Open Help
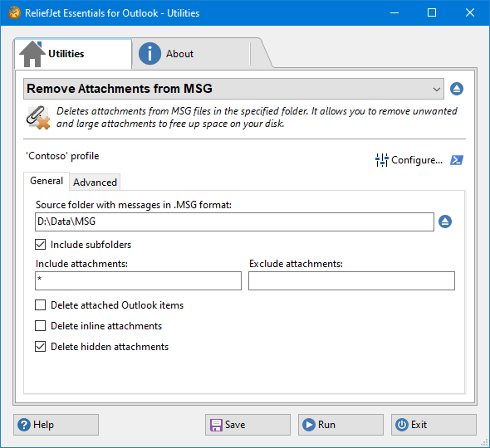 (56, 425)
